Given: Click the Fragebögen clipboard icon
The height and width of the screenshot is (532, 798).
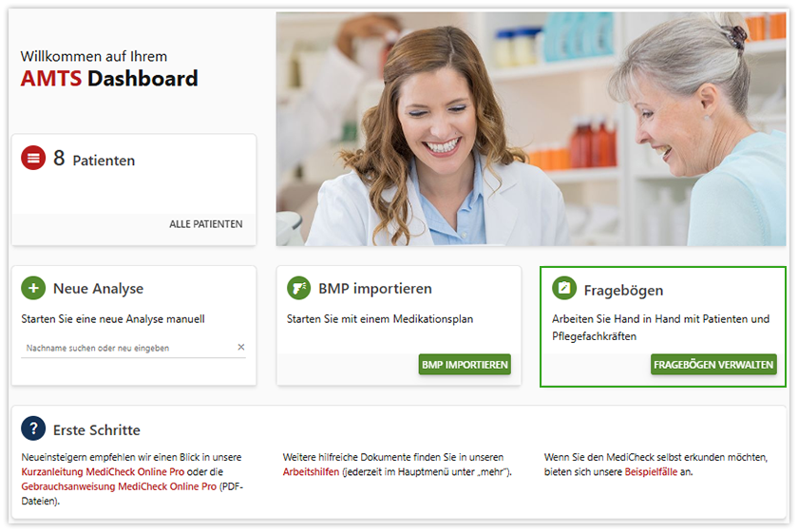Looking at the screenshot, I should pyautogui.click(x=564, y=288).
